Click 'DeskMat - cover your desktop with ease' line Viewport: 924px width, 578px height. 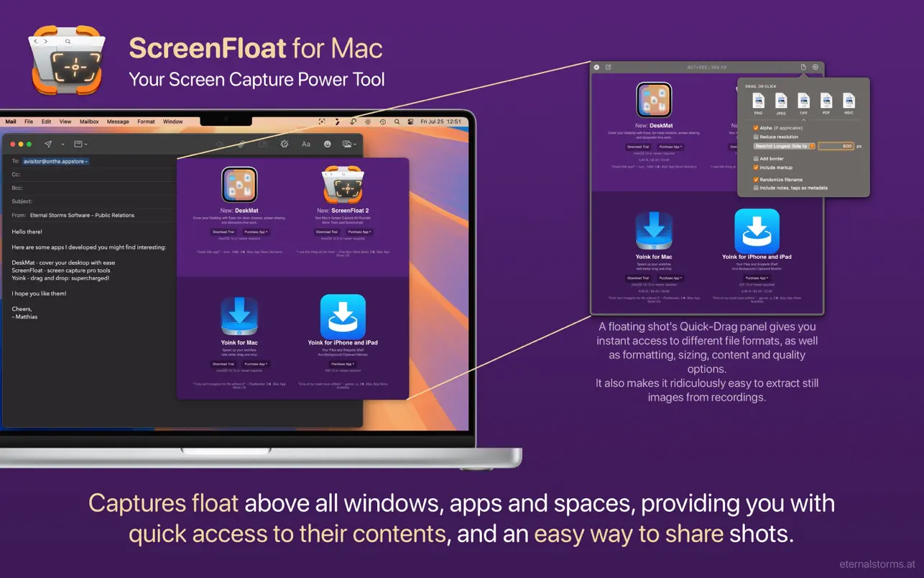coord(63,262)
